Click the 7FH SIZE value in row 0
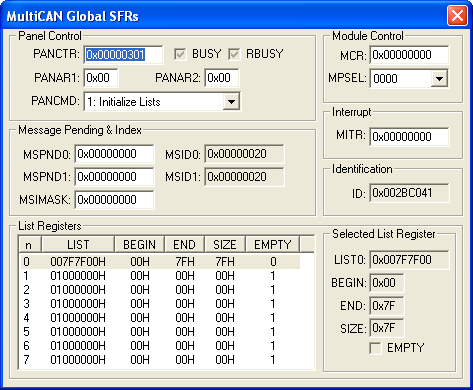The image size is (473, 390). coord(225,262)
